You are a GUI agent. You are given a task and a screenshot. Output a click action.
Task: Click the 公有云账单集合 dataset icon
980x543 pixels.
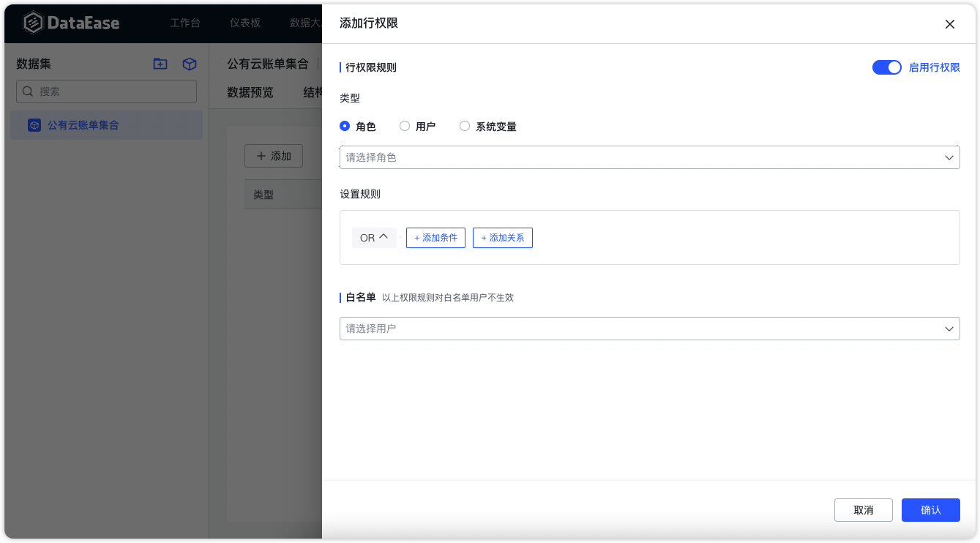tap(34, 125)
